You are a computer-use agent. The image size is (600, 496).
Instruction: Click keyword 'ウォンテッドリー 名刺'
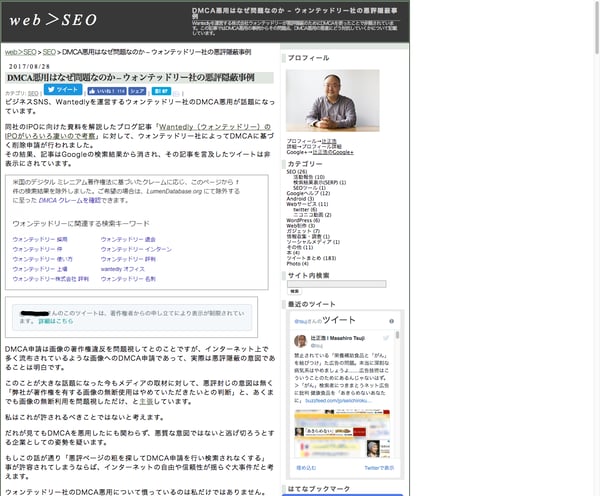128,279
